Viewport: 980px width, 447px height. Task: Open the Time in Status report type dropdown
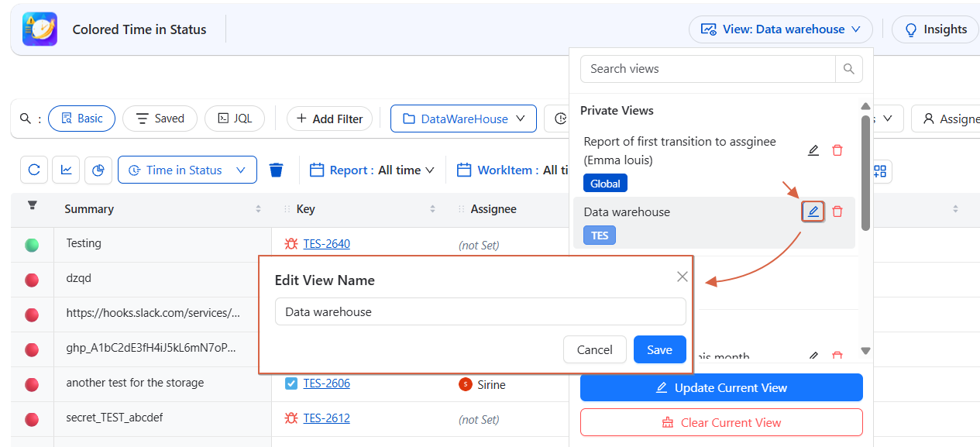click(x=187, y=170)
